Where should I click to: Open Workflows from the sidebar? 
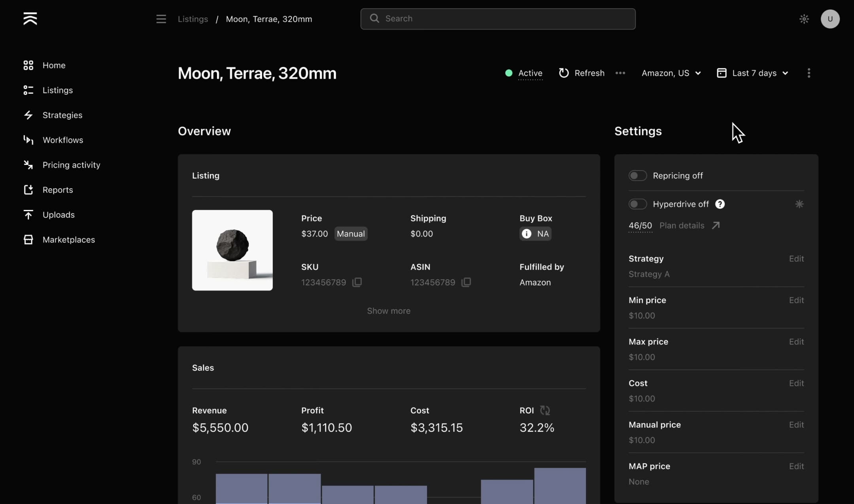pyautogui.click(x=63, y=140)
